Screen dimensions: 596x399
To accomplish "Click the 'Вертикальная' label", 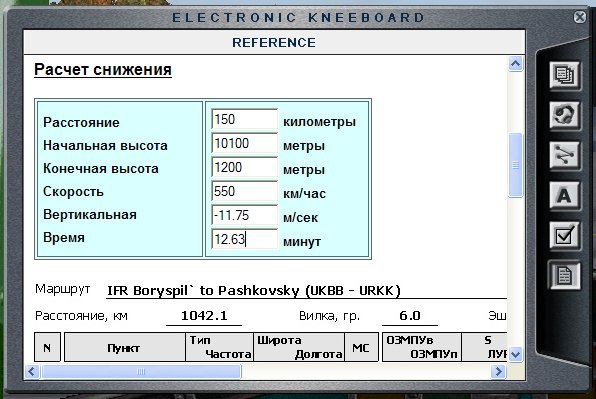I will [90, 214].
